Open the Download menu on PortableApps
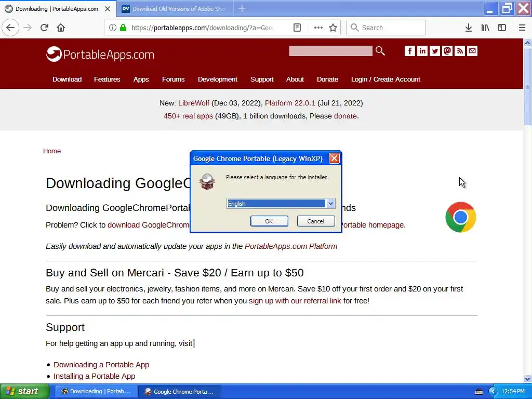Screen dimensions: 532x399 67,79
